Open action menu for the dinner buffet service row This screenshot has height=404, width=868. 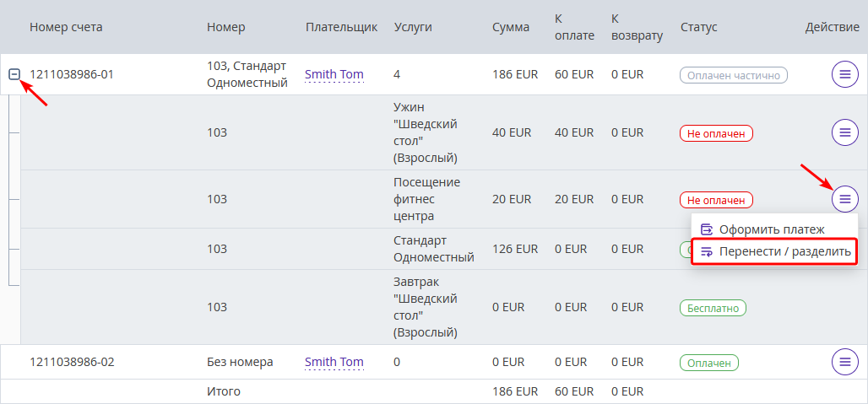844,132
